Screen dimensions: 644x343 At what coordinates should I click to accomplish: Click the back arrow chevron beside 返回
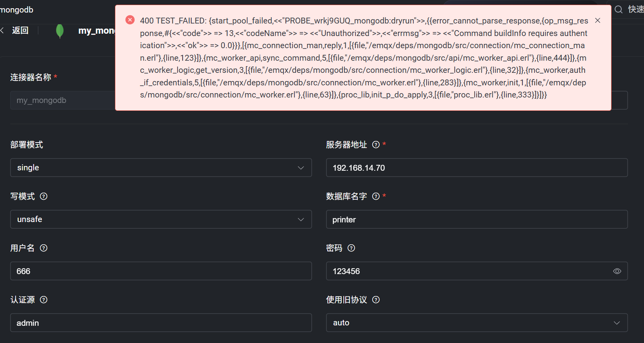pyautogui.click(x=2, y=31)
